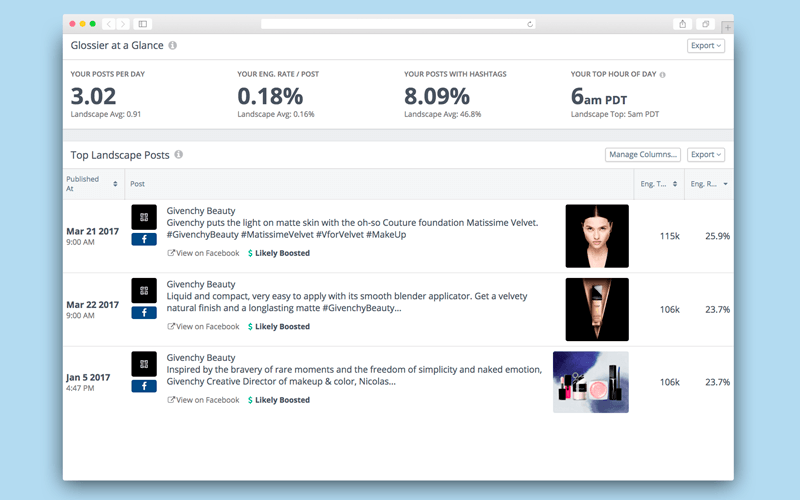Click 106k total in Jan 5 row
This screenshot has width=800, height=500.
pyautogui.click(x=669, y=382)
